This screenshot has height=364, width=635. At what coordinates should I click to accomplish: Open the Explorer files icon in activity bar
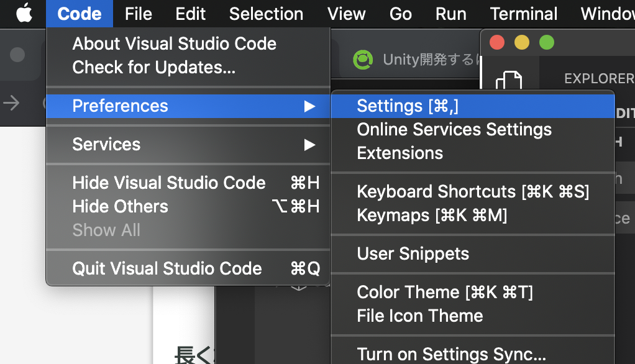tap(509, 80)
